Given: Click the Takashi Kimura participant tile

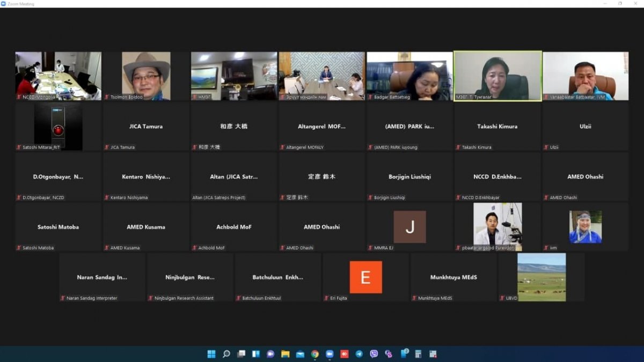Looking at the screenshot, I should tap(497, 127).
